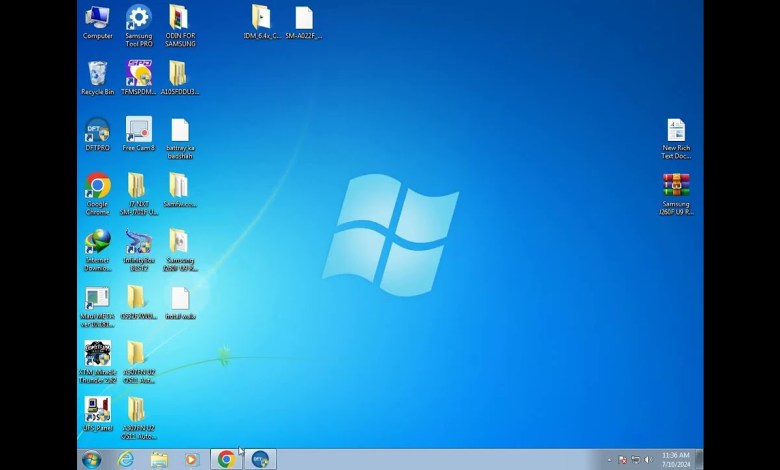This screenshot has width=780, height=470.
Task: Select the IDM_6.4x_C... folder
Action: 262,22
